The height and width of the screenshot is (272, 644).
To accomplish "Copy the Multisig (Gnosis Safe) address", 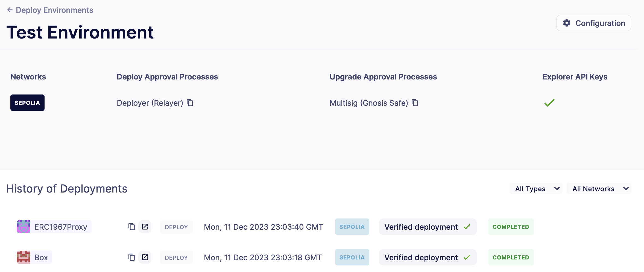I will (x=415, y=103).
